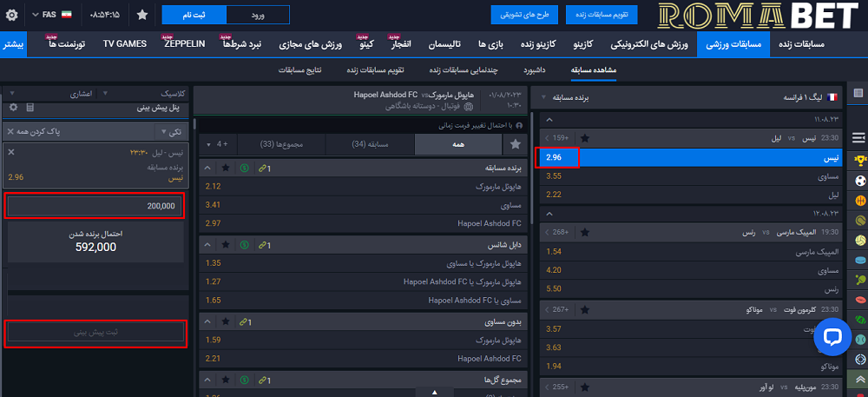The height and width of the screenshot is (397, 868).
Task: Open the bet slip settings gear
Action: [13, 108]
